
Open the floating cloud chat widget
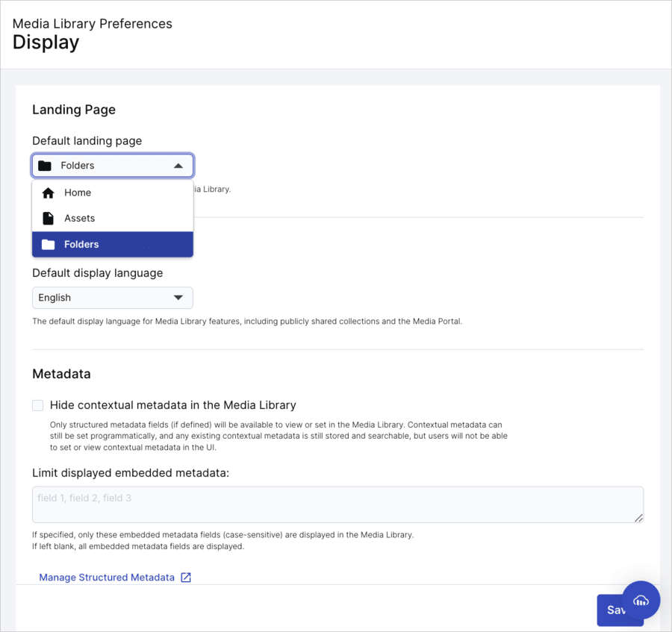tap(641, 600)
